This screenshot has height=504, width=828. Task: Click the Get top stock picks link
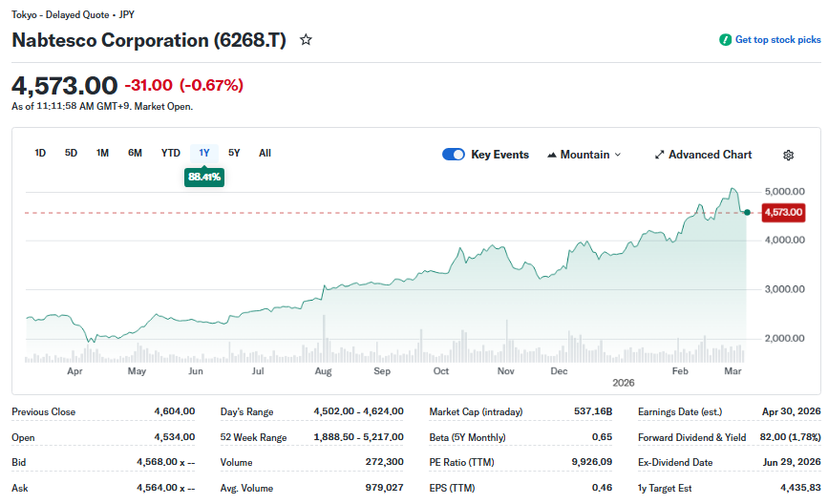click(777, 39)
